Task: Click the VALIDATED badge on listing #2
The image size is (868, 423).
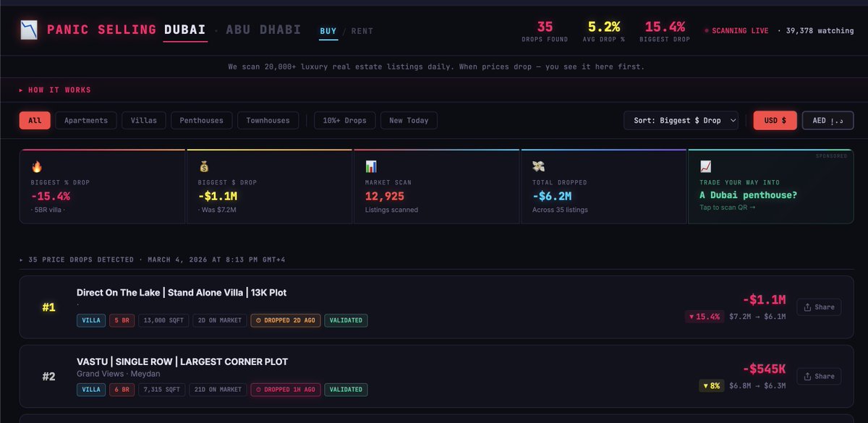Action: click(x=346, y=390)
